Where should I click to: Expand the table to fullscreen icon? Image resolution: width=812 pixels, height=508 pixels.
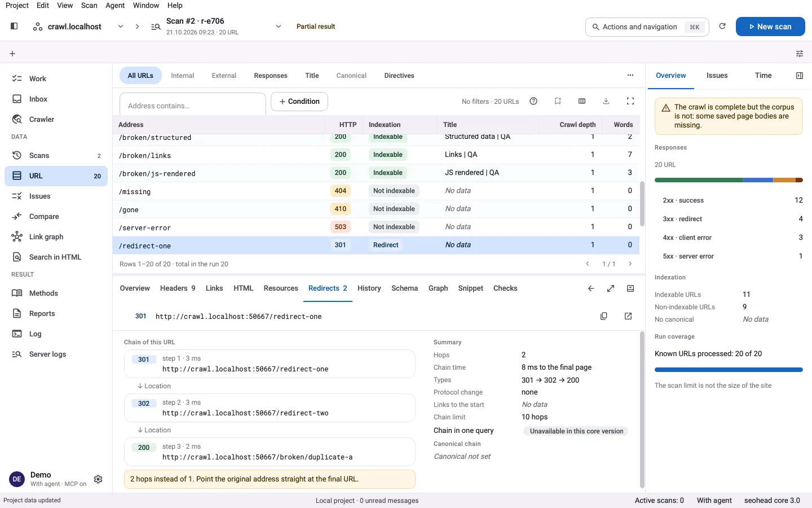tap(630, 101)
